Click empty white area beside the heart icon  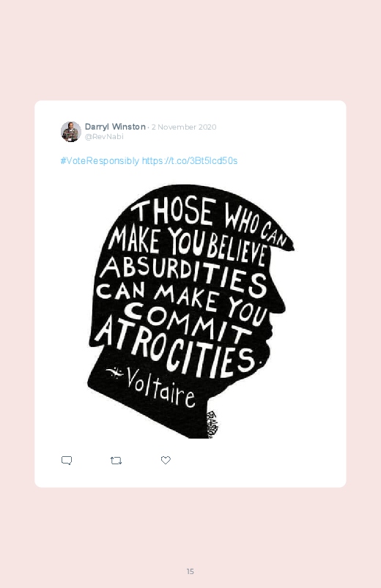pos(244,461)
